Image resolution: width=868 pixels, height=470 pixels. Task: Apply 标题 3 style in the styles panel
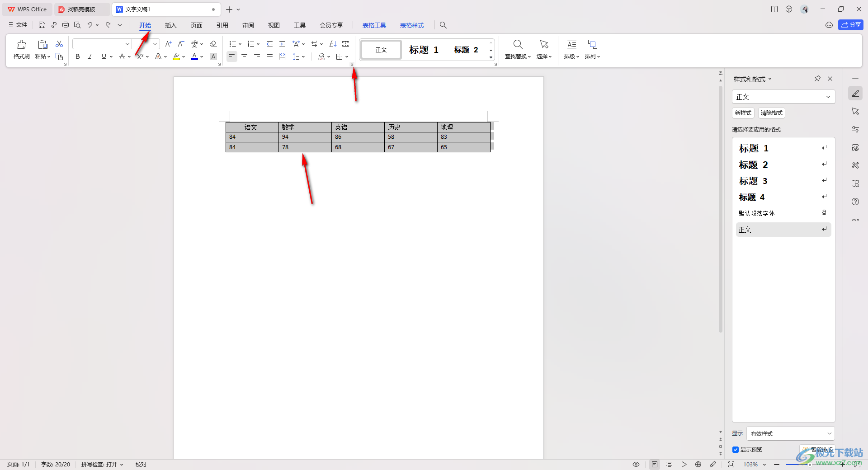point(783,181)
